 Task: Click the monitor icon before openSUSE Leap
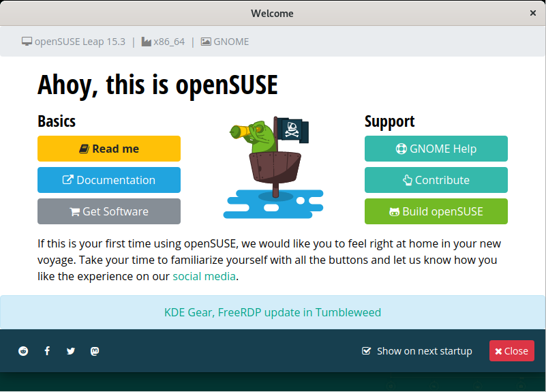[x=27, y=42]
